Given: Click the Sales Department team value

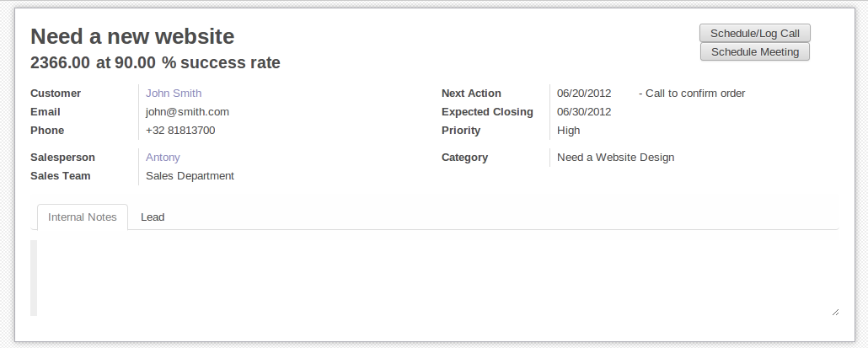Looking at the screenshot, I should [x=190, y=176].
